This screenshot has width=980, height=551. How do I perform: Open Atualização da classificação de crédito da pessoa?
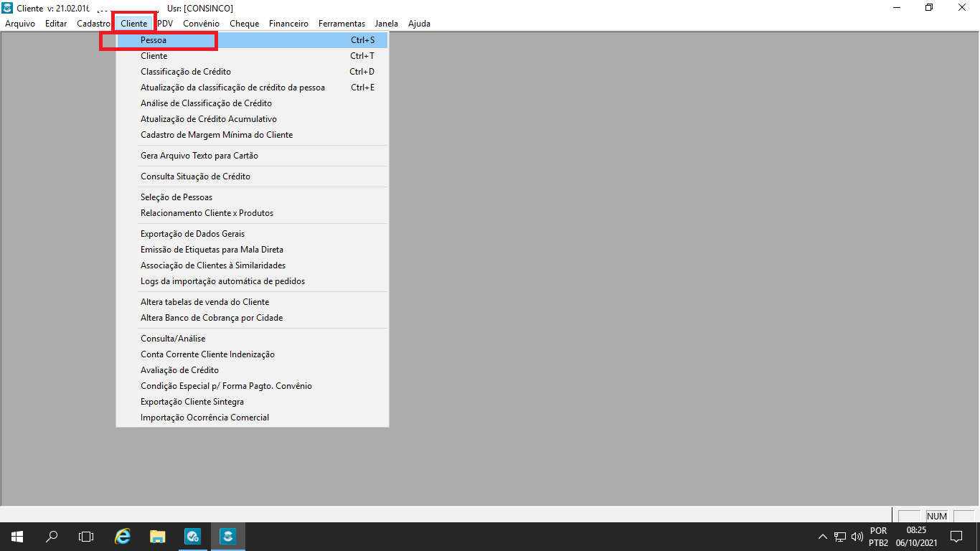[x=253, y=88]
